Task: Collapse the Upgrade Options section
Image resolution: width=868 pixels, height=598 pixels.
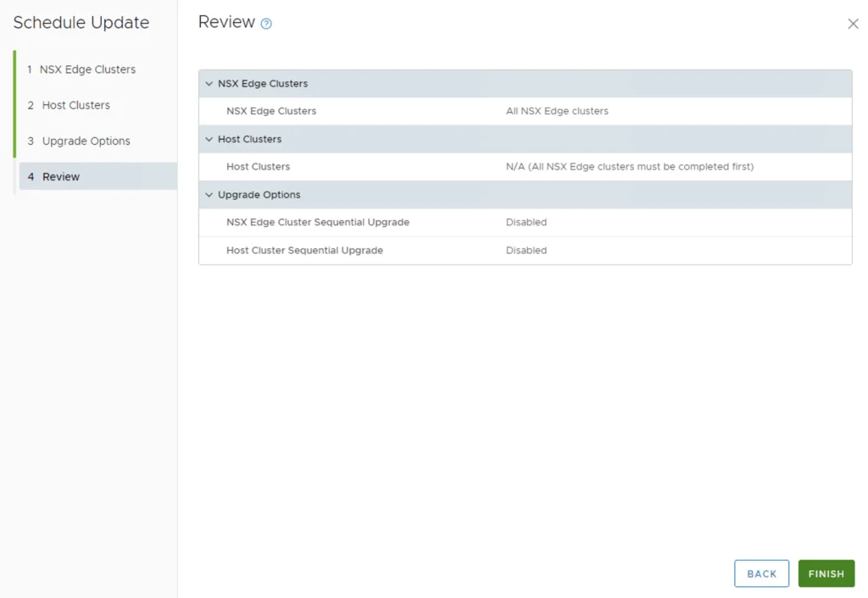Action: pos(209,195)
